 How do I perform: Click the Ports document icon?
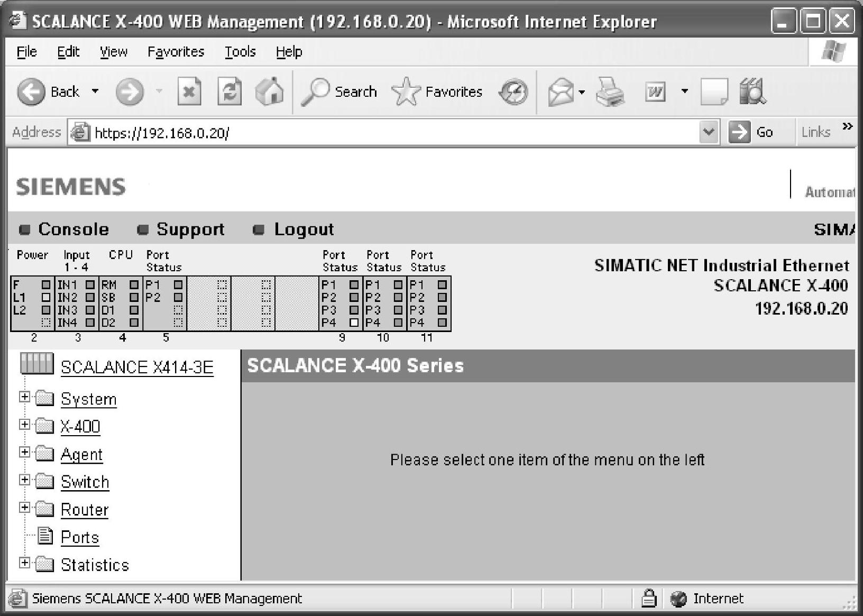point(46,536)
